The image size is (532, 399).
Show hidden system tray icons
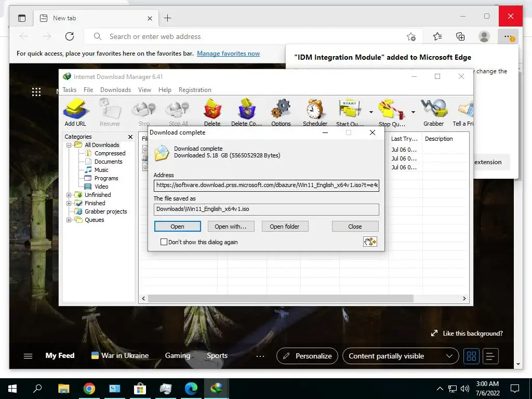(x=440, y=389)
